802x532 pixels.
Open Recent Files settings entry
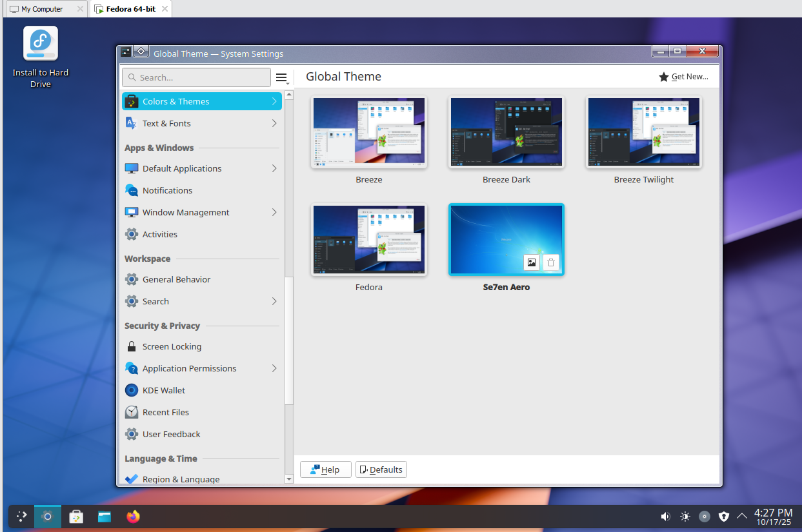[x=202, y=412]
